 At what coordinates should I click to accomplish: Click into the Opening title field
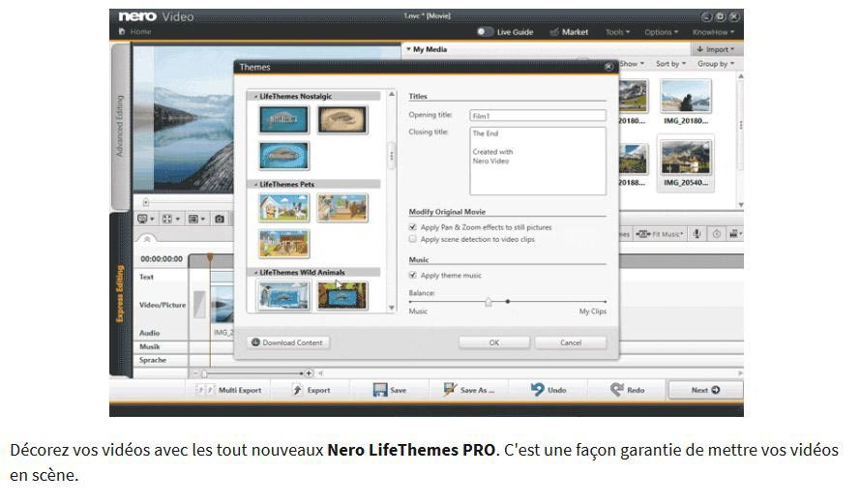[538, 116]
